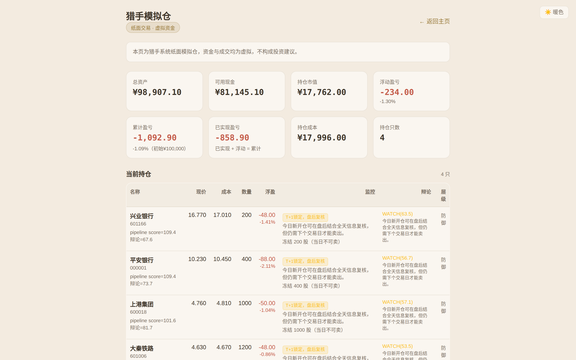Click the WATCH(56.7) debate label
The width and height of the screenshot is (576, 360).
(x=397, y=258)
